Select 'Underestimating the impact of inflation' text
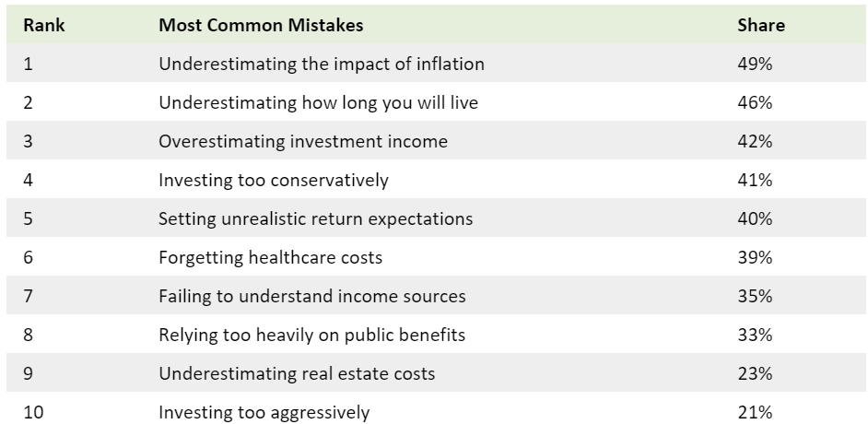868x424 pixels. [321, 65]
